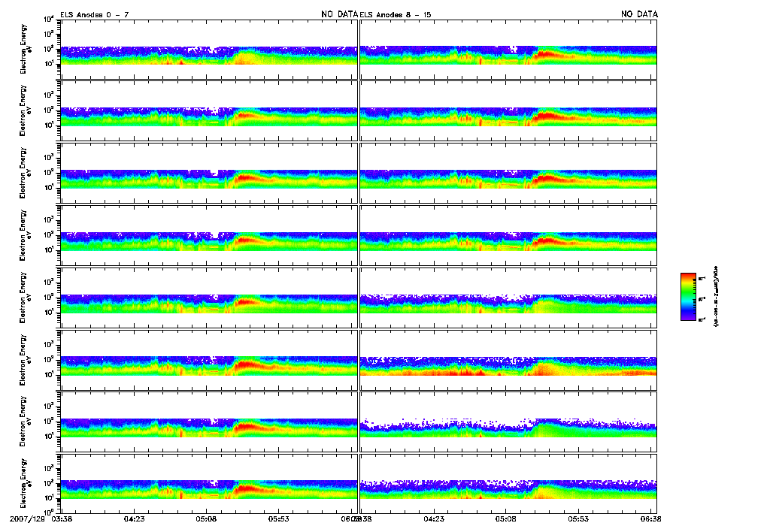Screen dimensions: 770x532
Task: Click the rainbow color scale bar
Action: (688, 297)
